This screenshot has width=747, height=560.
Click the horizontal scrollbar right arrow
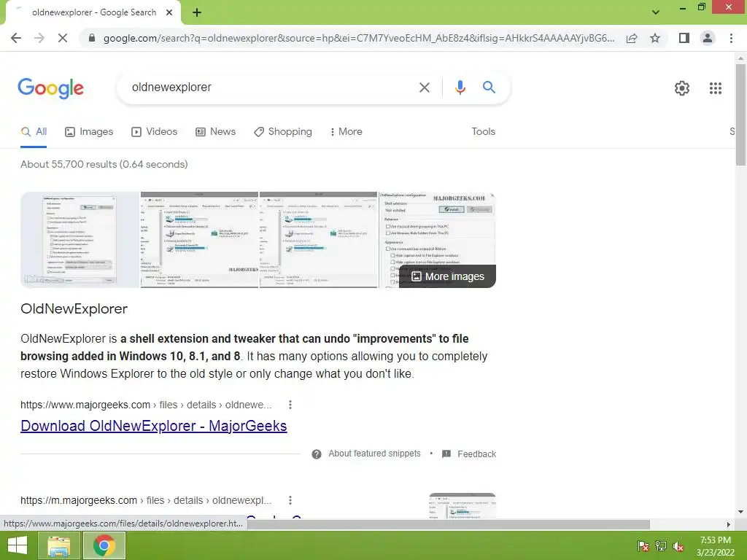point(729,524)
